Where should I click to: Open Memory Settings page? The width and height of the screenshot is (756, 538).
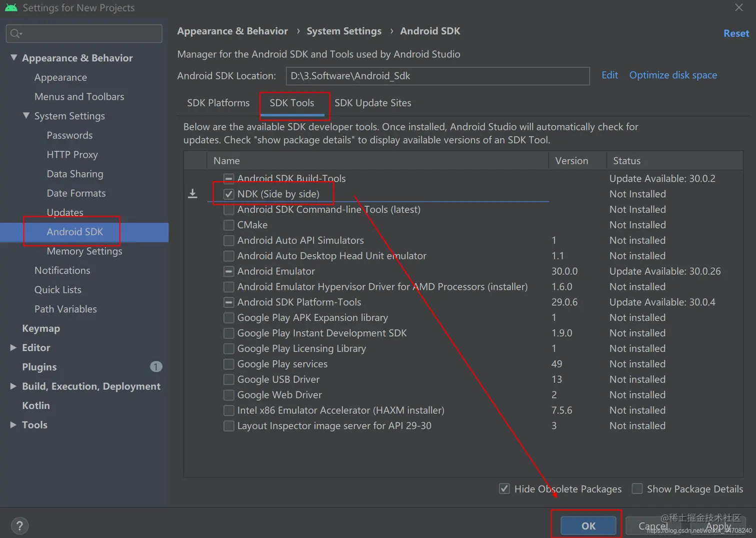84,251
